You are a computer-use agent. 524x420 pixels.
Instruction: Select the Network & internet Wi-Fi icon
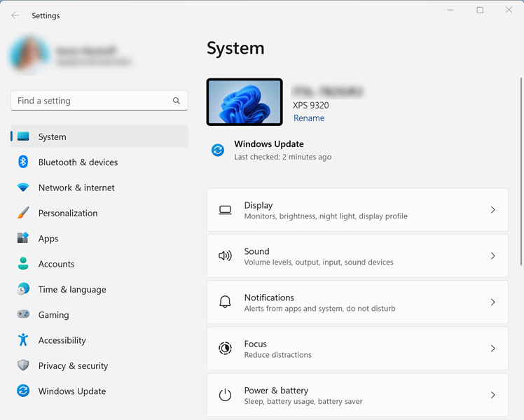[23, 188]
